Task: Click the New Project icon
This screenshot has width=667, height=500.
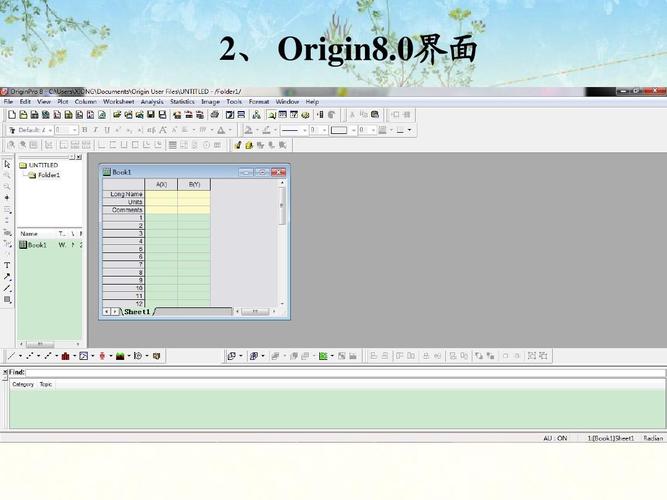Action: (12, 114)
